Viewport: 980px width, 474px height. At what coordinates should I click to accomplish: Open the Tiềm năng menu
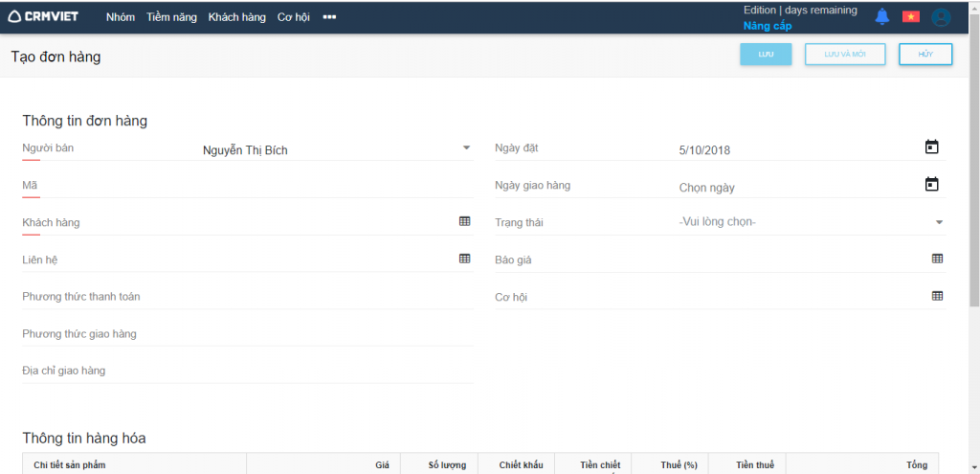(171, 17)
